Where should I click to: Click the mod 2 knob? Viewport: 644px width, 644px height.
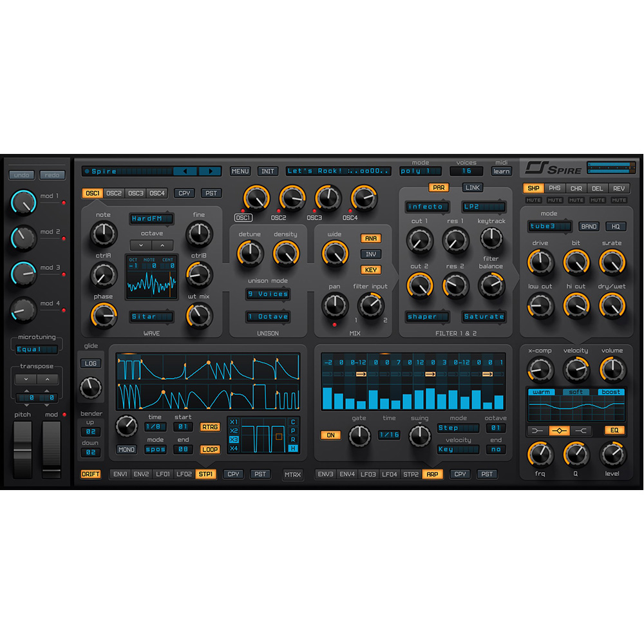(24, 238)
